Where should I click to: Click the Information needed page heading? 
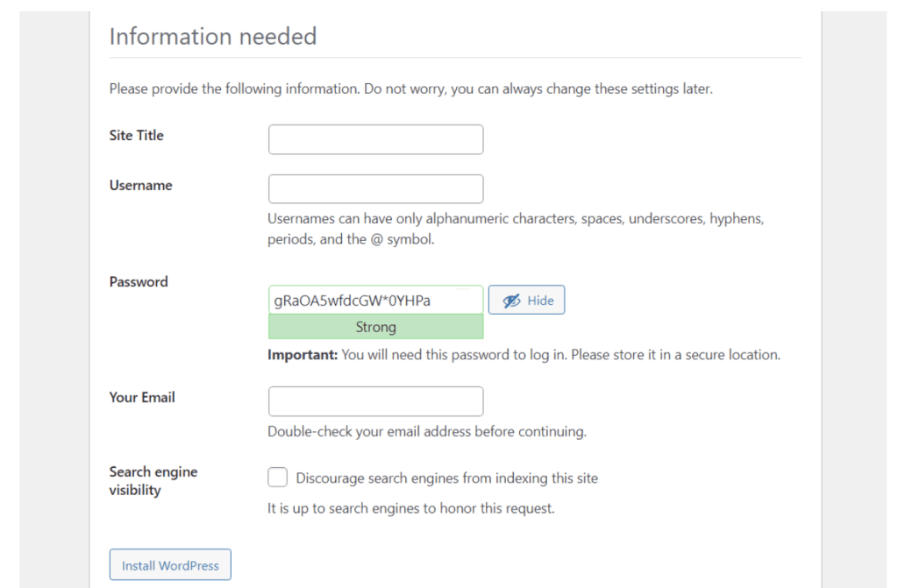click(x=213, y=36)
